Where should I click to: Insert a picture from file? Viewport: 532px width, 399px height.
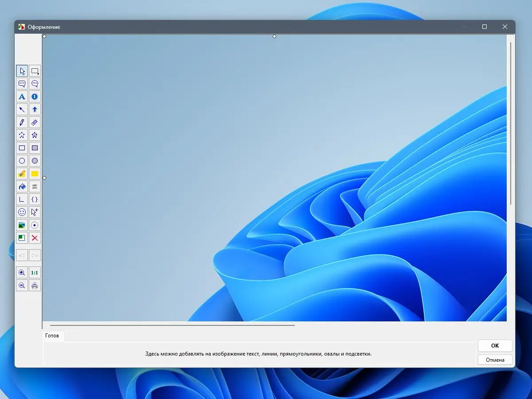(x=22, y=225)
